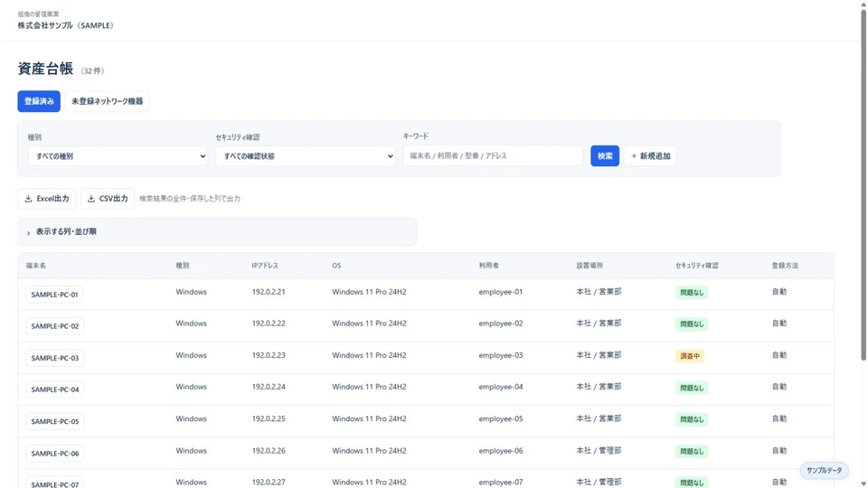This screenshot has width=868, height=488.
Task: Switch to the 登録済み tab
Action: pyautogui.click(x=39, y=101)
